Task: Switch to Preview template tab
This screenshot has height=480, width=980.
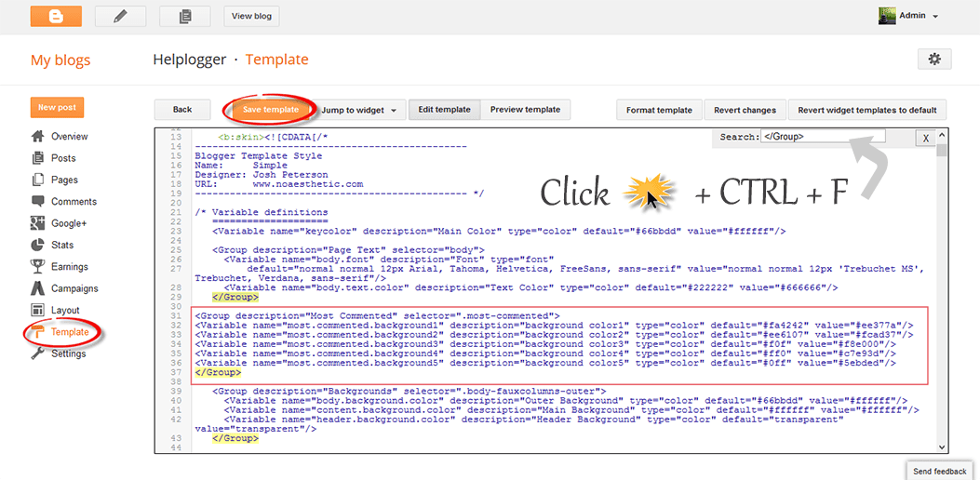Action: tap(525, 110)
